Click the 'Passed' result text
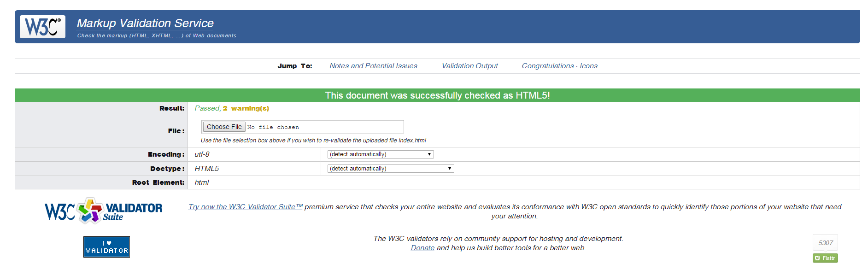Viewport: 868px width, 270px height. coord(206,108)
